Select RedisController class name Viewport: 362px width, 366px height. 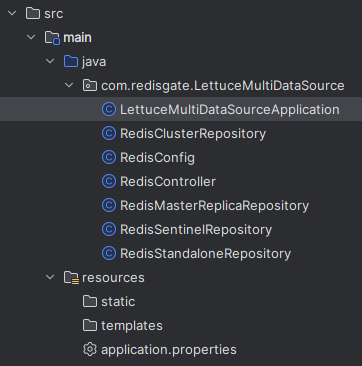[x=168, y=182]
